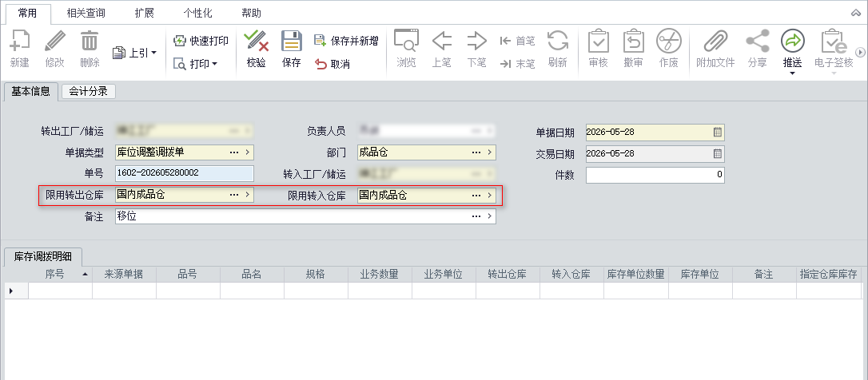Viewport: 868px width, 380px height.
Task: Click the 浏览 browse icon
Action: click(406, 41)
